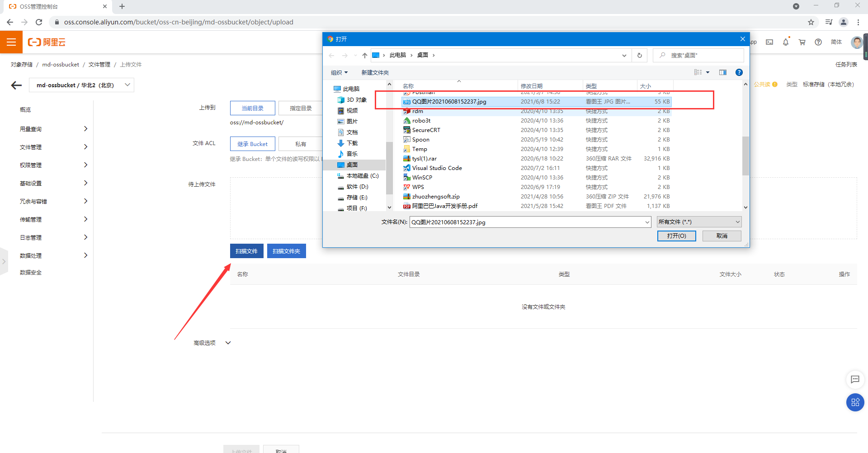Open the Aliyun hamburger menu
The width and height of the screenshot is (868, 453).
pyautogui.click(x=11, y=42)
